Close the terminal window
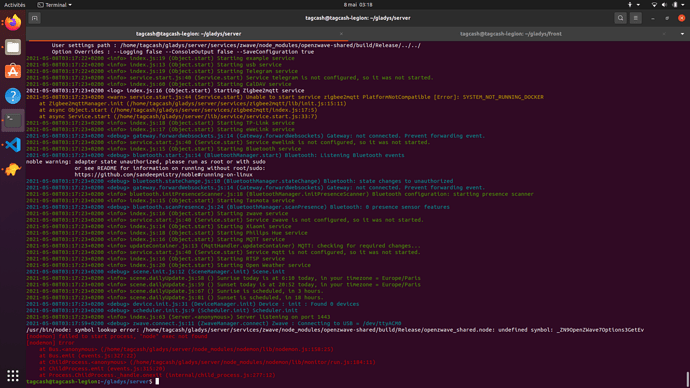The height and width of the screenshot is (388, 690). click(x=681, y=18)
